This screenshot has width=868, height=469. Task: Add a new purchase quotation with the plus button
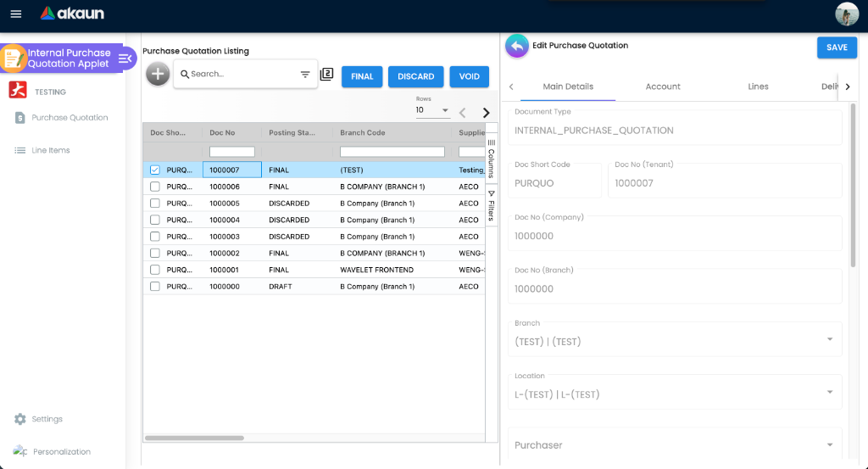158,74
